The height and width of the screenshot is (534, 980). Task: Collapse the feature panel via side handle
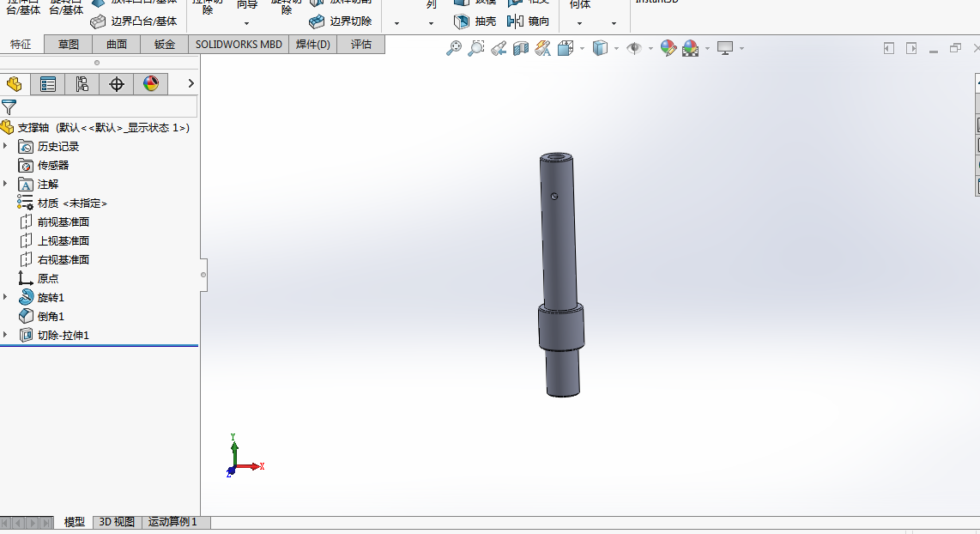pyautogui.click(x=203, y=275)
